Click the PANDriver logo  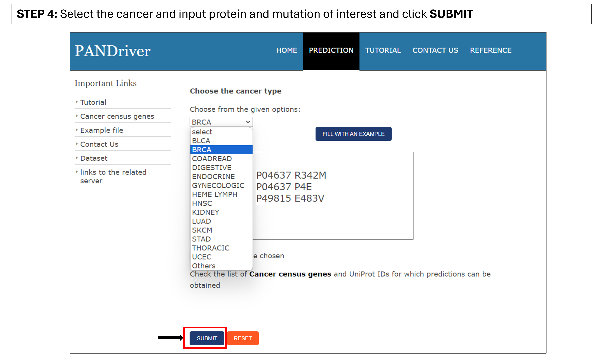coord(112,51)
